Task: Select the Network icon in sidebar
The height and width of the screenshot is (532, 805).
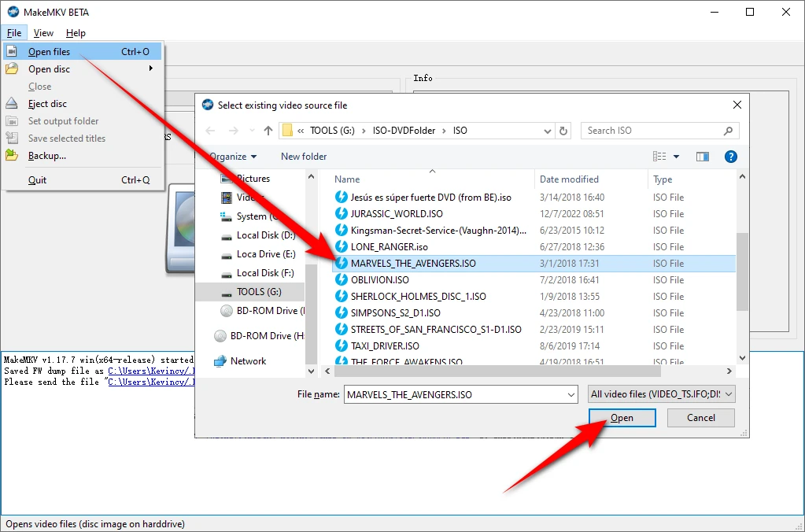Action: coord(220,361)
